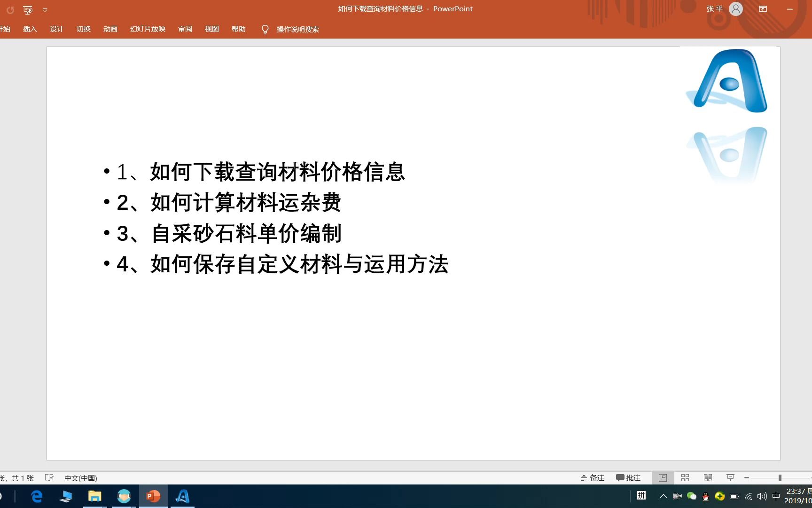
Task: Start Slide Show from status bar icon
Action: click(730, 478)
